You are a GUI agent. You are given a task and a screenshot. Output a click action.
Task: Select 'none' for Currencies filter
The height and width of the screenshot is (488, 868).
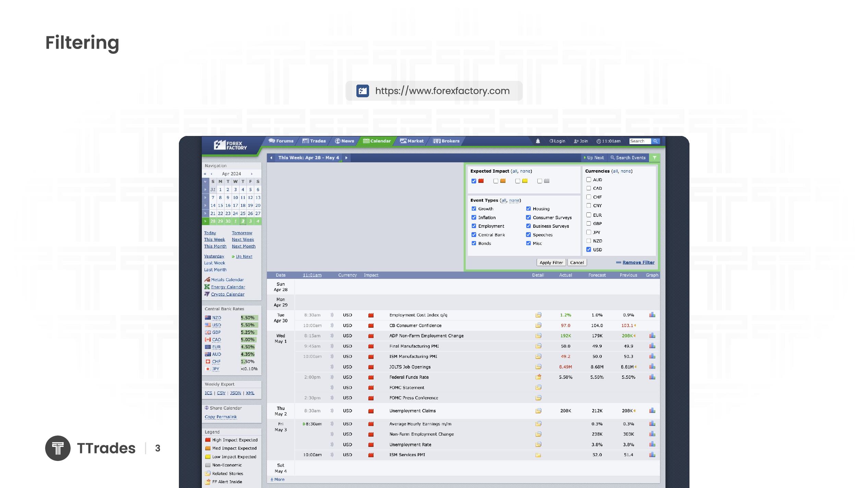[x=626, y=171]
